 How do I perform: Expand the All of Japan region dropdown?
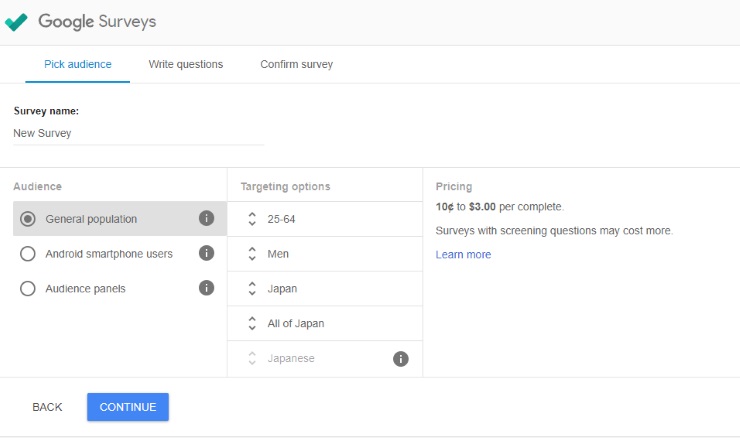325,323
